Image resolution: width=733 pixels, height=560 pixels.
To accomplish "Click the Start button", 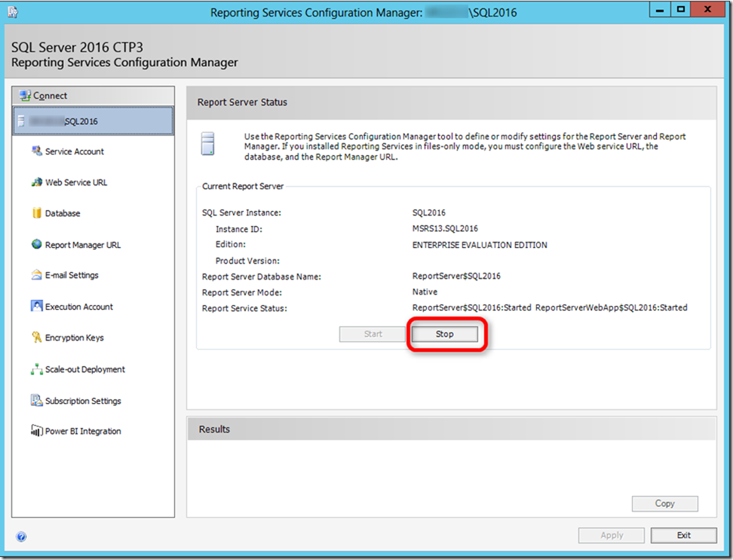I will (x=373, y=334).
